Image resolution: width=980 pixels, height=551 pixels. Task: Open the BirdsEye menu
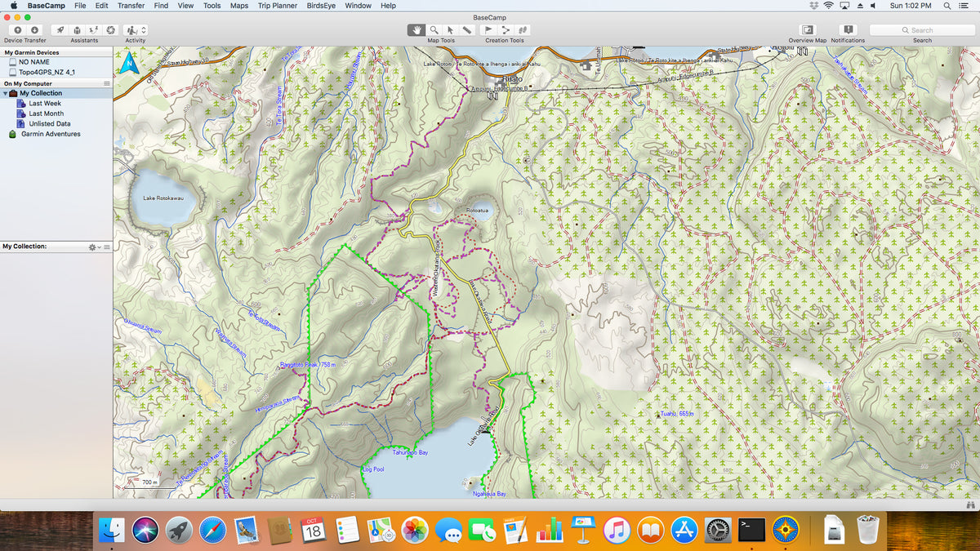tap(321, 6)
